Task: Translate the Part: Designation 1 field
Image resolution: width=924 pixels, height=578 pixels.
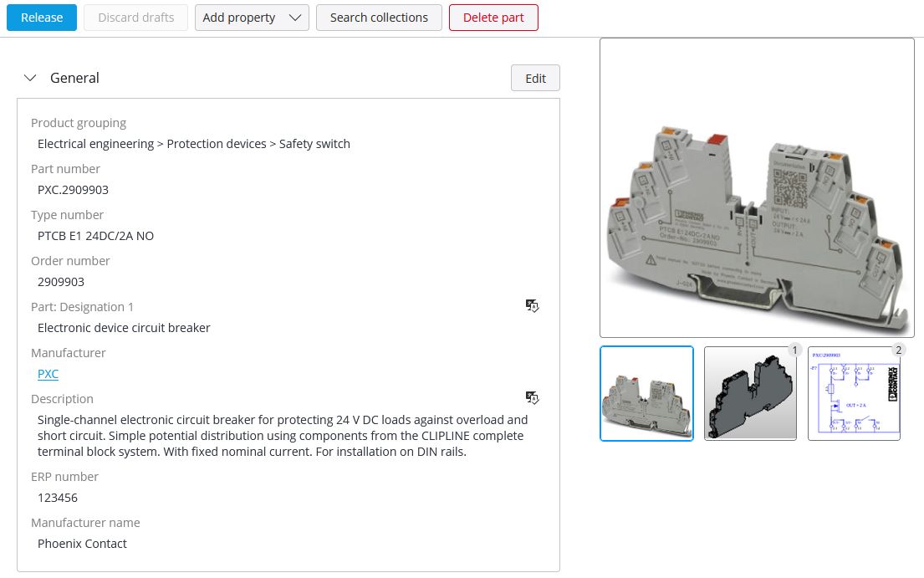Action: click(532, 306)
